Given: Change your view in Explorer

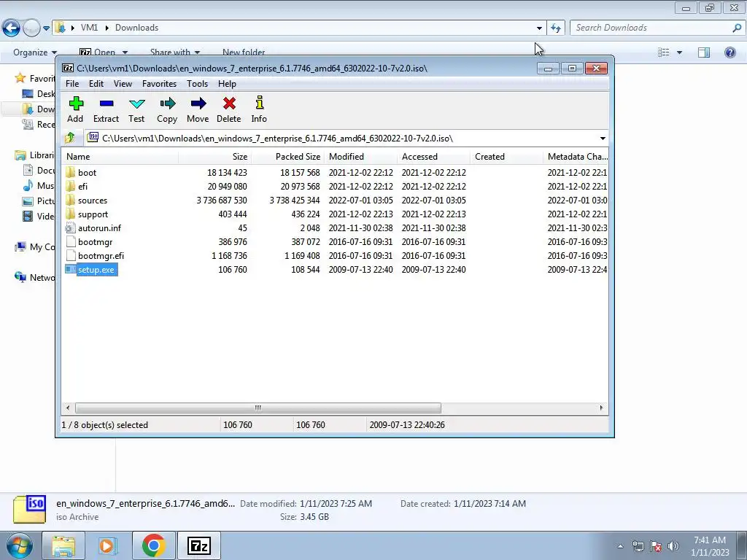Looking at the screenshot, I should (664, 52).
